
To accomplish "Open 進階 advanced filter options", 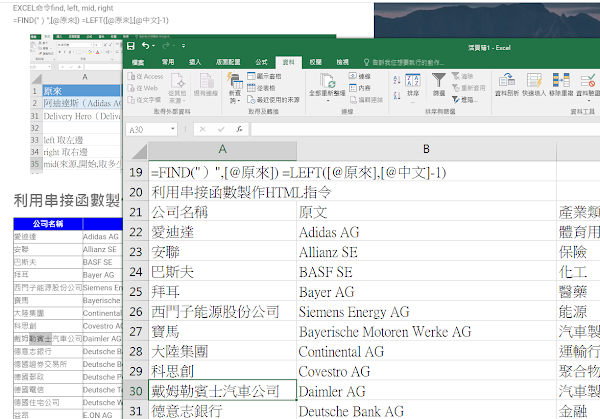I will point(465,100).
